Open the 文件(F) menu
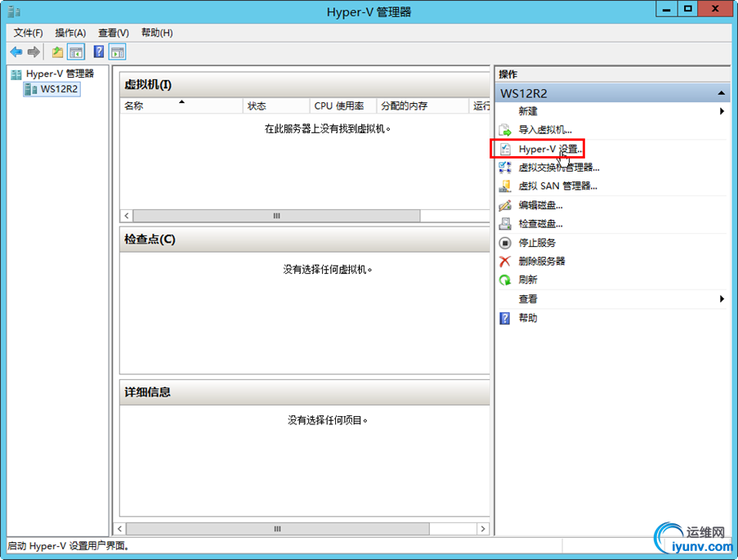 click(29, 33)
